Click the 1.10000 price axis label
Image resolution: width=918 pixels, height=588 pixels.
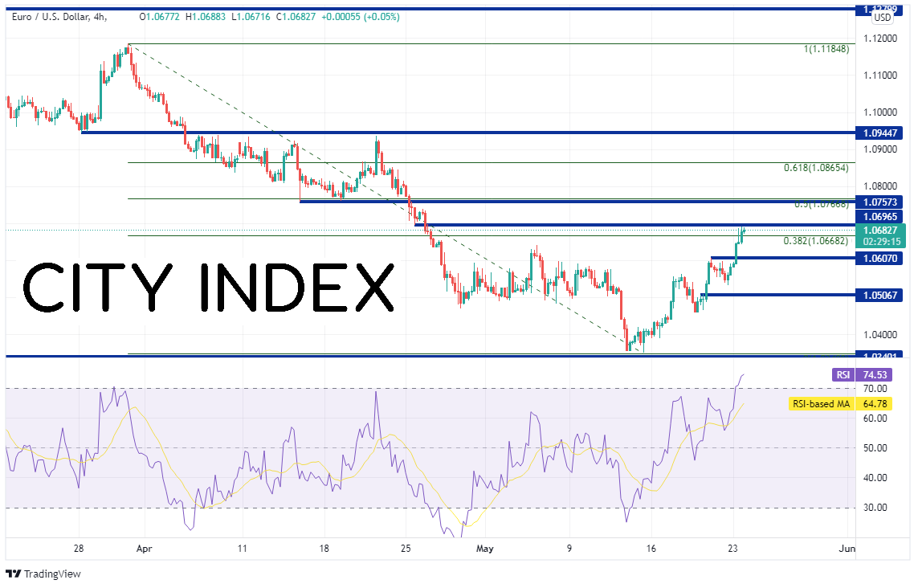point(880,112)
